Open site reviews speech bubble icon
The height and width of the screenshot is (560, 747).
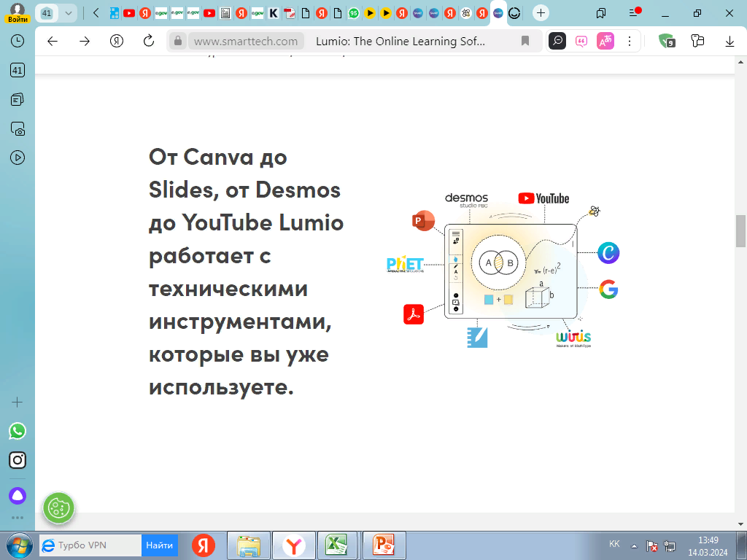[581, 42]
